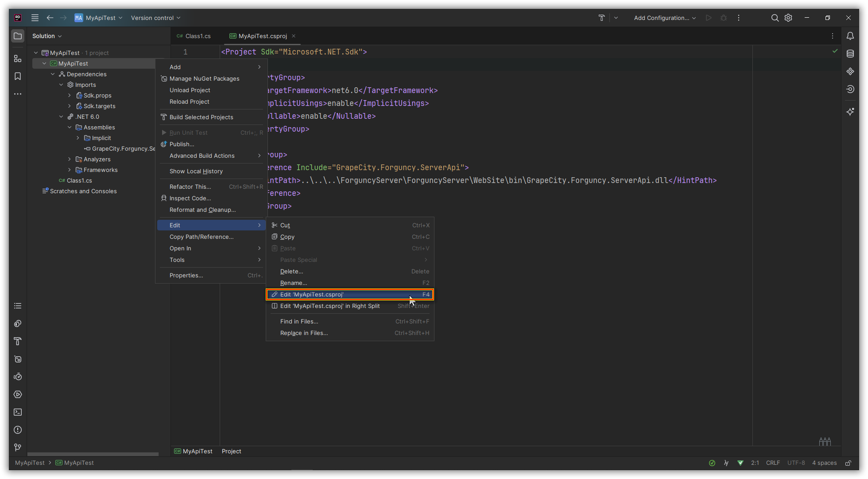
Task: Select Manage NuGet Packages menu entry
Action: tap(204, 78)
